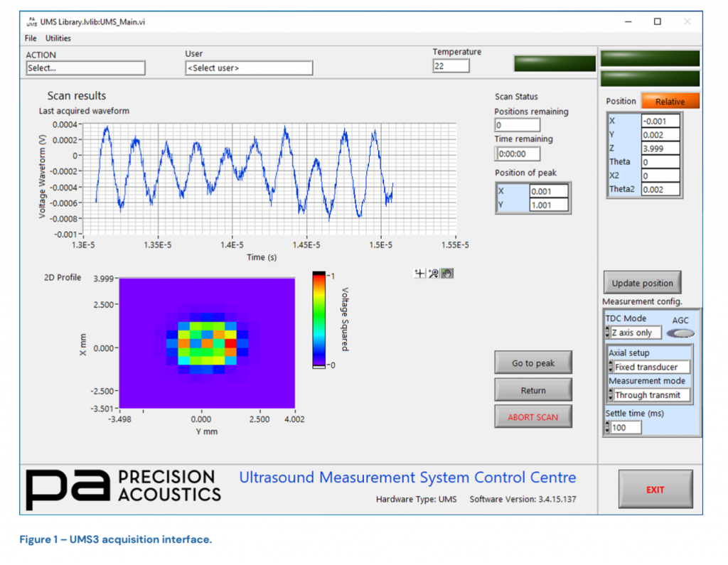Open the File menu
Viewport: 728px width, 565px height.
point(30,38)
